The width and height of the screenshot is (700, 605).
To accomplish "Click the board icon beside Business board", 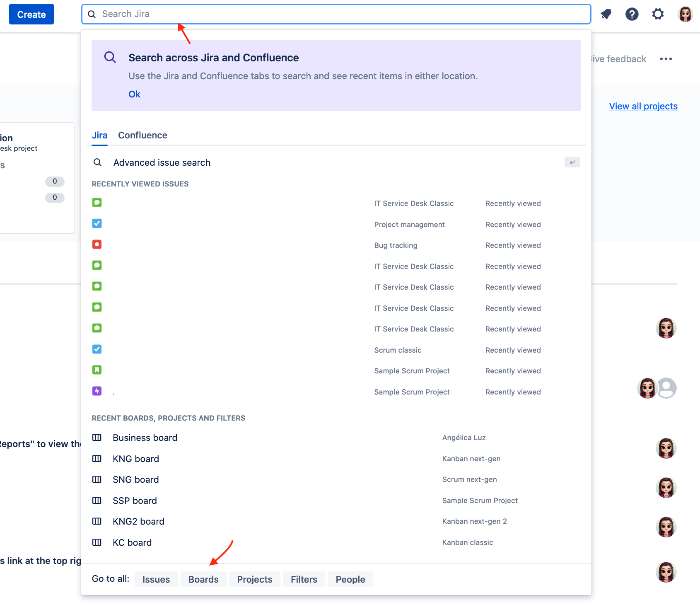I will pos(97,438).
